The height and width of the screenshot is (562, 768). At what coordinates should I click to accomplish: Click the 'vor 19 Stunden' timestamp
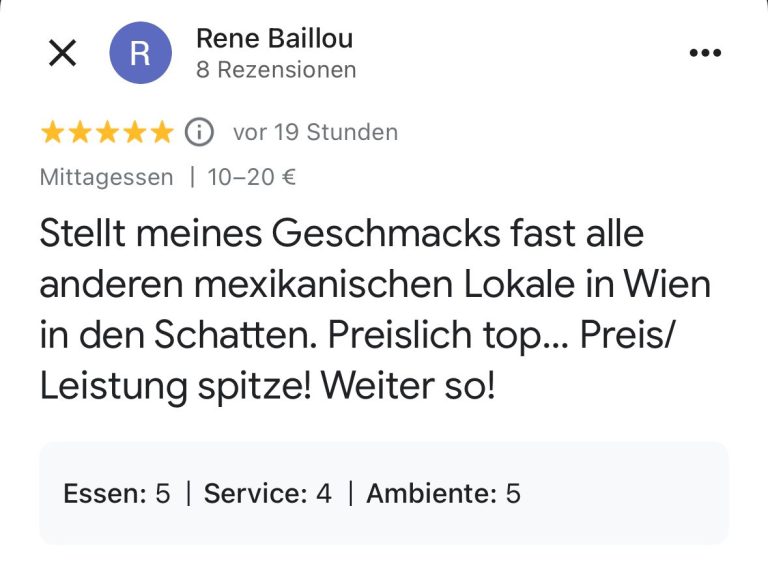tap(315, 132)
